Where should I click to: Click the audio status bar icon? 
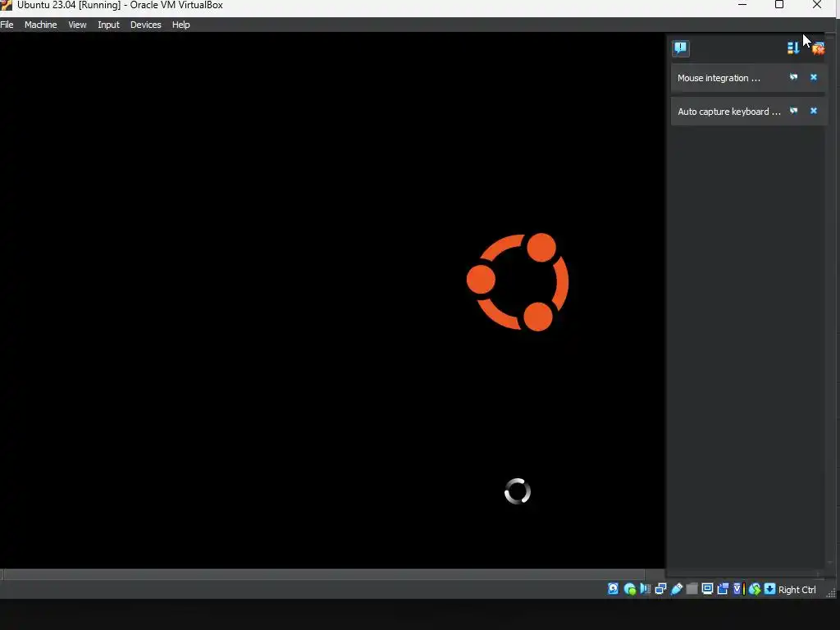point(645,589)
